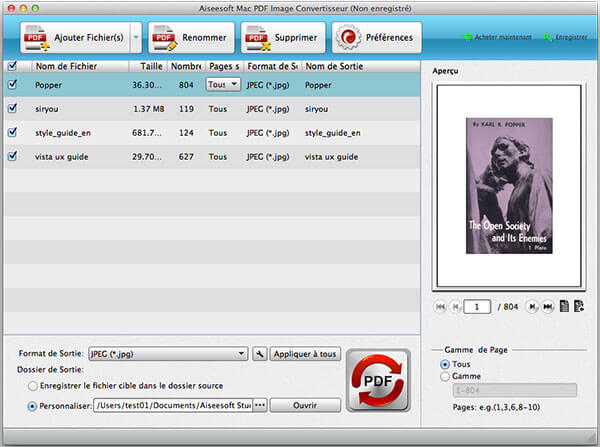Click the Ouvrir button

(x=305, y=405)
